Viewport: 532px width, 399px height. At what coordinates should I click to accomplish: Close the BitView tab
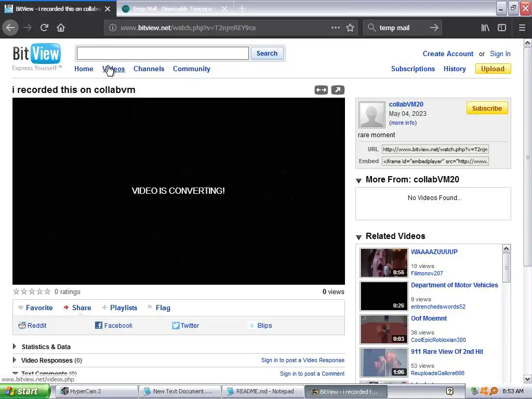click(108, 9)
